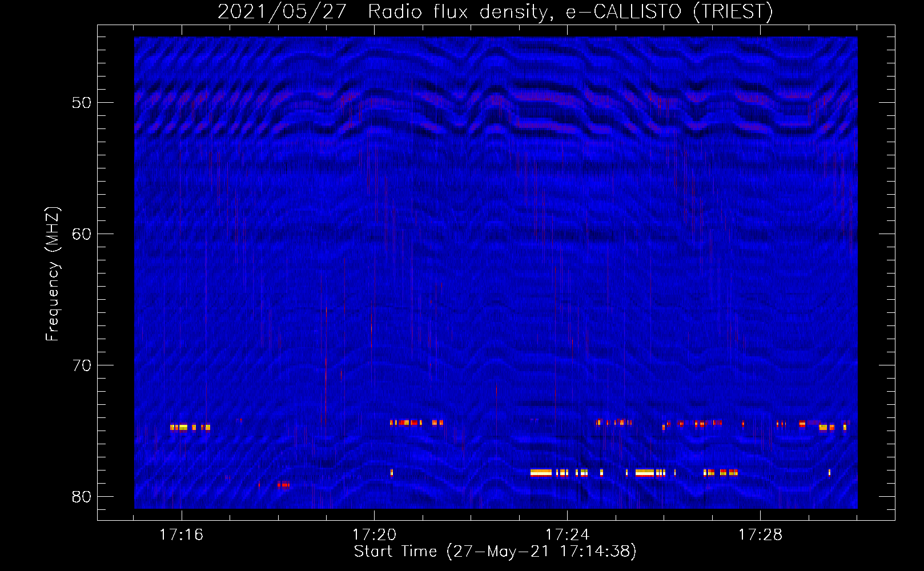
Task: Click the 17:16 time tick label
Action: [181, 535]
